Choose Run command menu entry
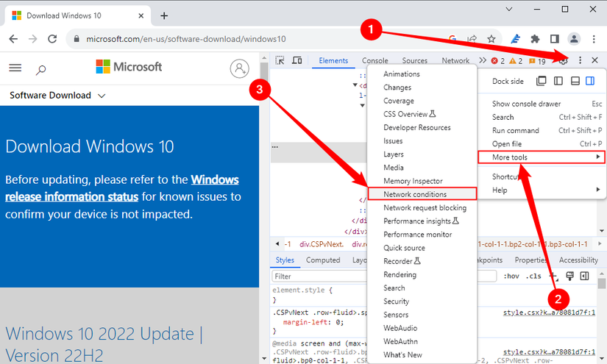The width and height of the screenshot is (607, 364). (x=542, y=130)
